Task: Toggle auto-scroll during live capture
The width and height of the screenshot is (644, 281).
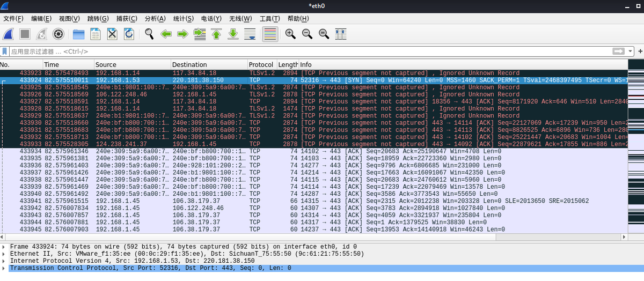Action: click(250, 34)
